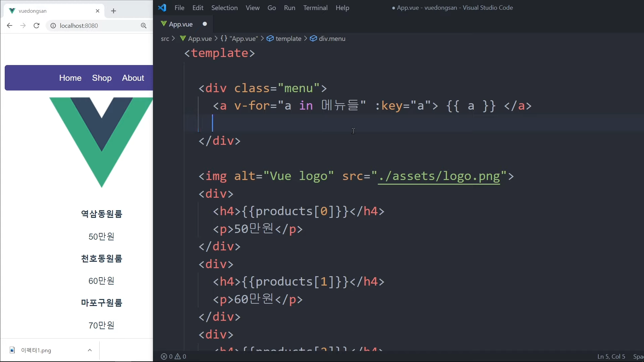Click the unsaved dot on App.vue tab

coord(205,24)
